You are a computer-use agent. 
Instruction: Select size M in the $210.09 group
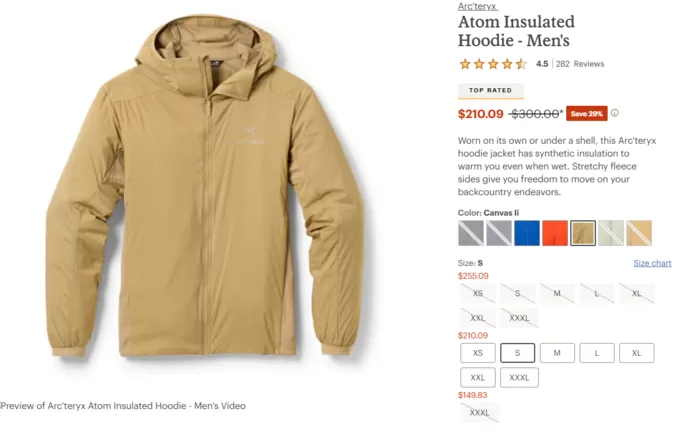click(x=557, y=353)
